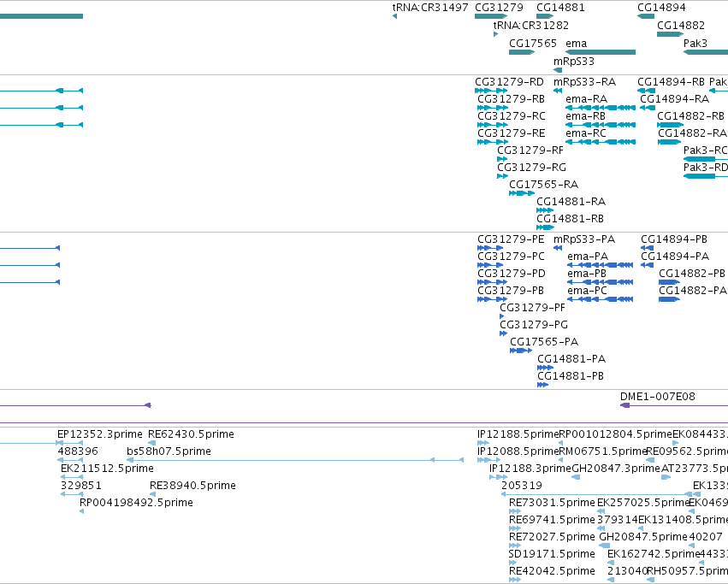The image size is (728, 584).
Task: Click protein CG31279-PG
Action: click(x=534, y=326)
